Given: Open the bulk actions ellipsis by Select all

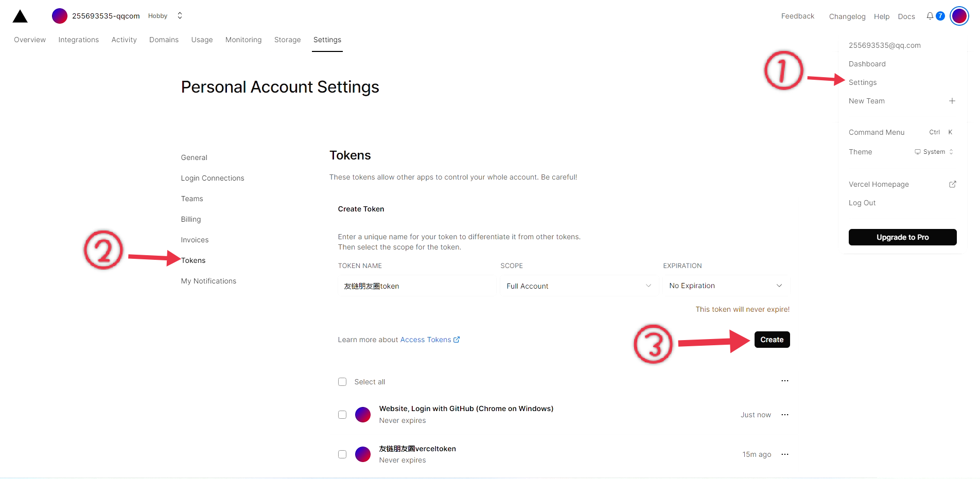Looking at the screenshot, I should pos(785,381).
